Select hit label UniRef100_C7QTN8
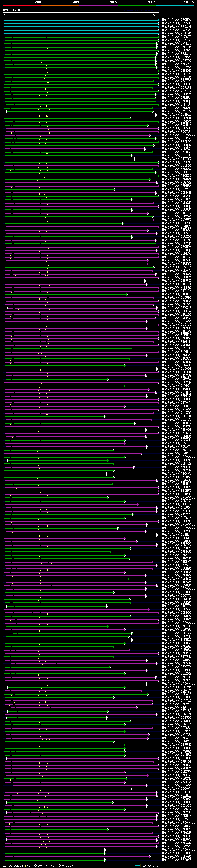This screenshot has width=197, height=868. (177, 47)
